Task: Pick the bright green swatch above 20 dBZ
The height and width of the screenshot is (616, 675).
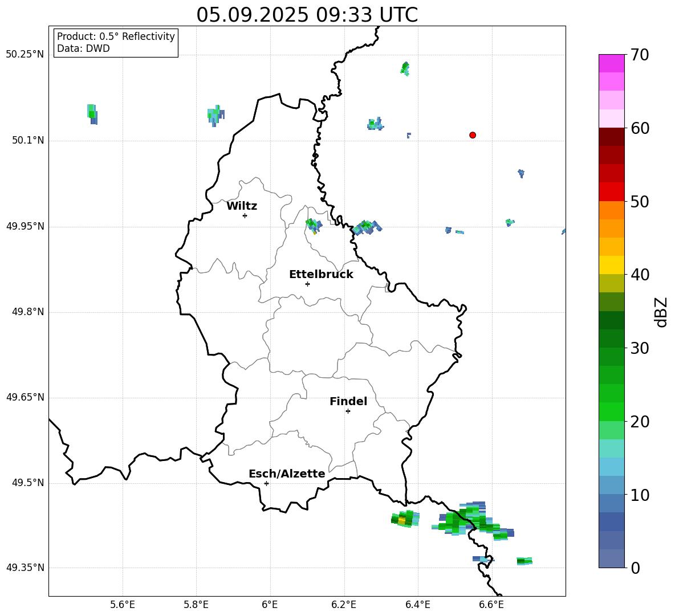Action: click(611, 411)
